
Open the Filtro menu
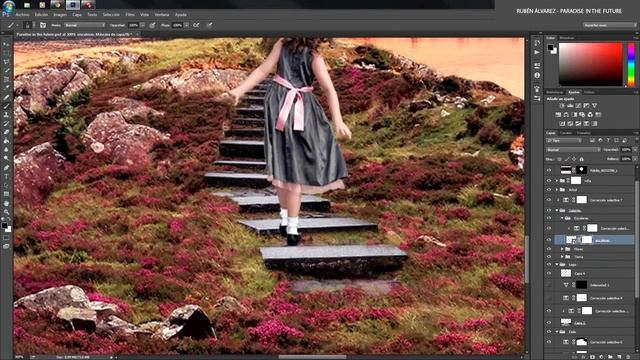coord(130,15)
